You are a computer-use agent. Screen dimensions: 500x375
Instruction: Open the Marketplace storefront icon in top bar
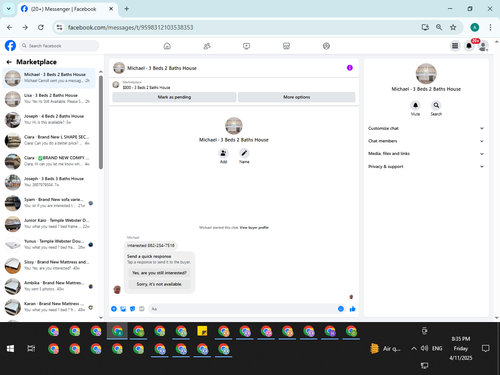tap(286, 46)
